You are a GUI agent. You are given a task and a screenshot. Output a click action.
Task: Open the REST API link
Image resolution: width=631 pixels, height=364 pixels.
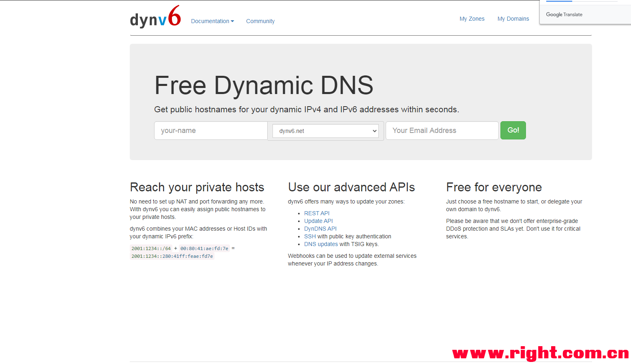coord(317,213)
